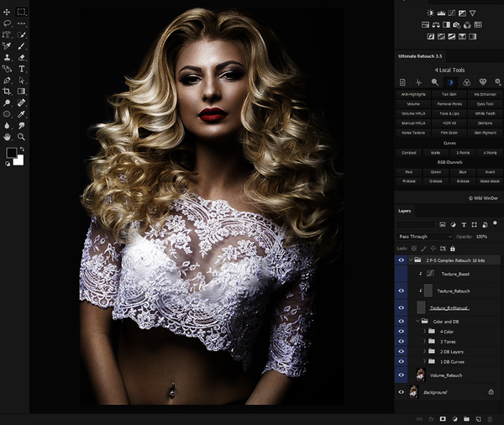Add Levels adjustment from Adjustments panel

pyautogui.click(x=441, y=13)
